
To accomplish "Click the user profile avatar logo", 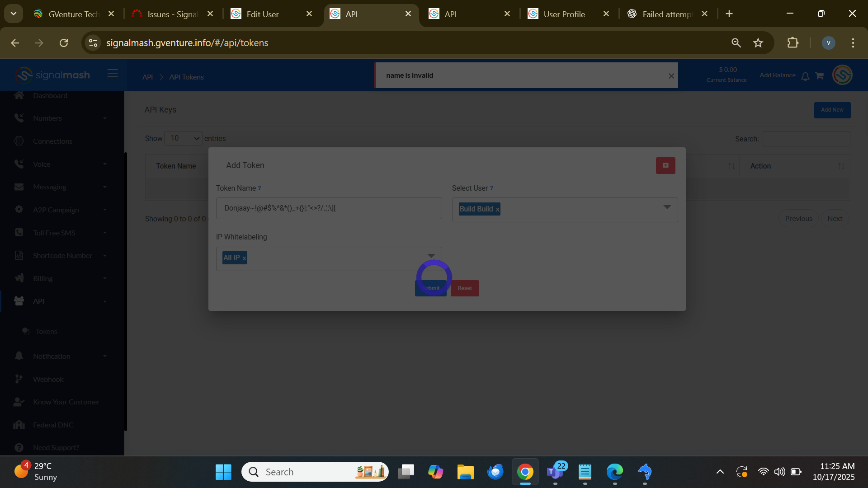I will click(x=842, y=75).
